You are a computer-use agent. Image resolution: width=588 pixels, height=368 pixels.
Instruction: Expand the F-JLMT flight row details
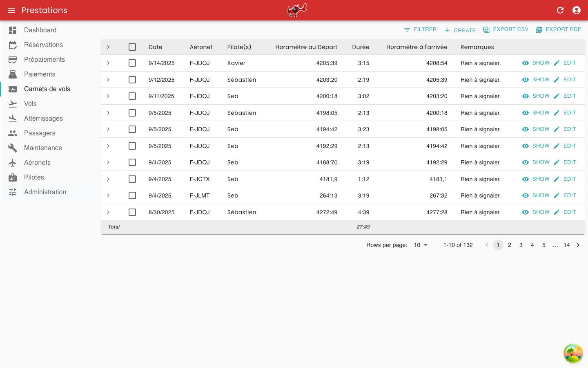click(108, 195)
